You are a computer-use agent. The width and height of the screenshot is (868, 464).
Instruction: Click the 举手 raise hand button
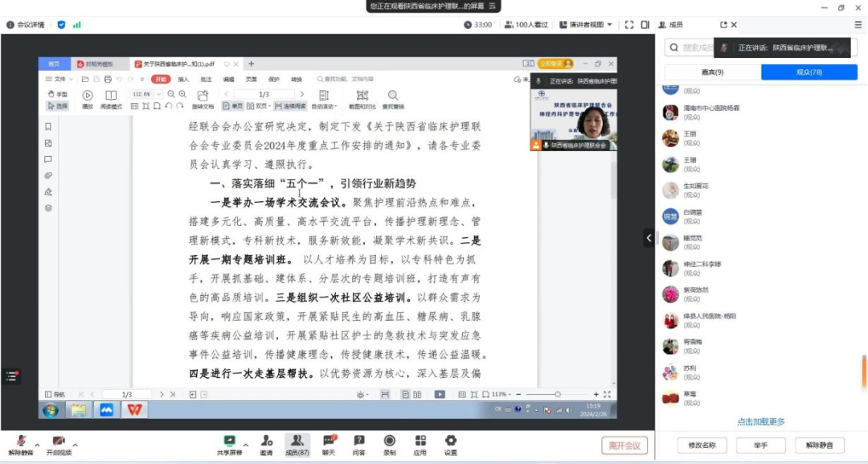(760, 446)
